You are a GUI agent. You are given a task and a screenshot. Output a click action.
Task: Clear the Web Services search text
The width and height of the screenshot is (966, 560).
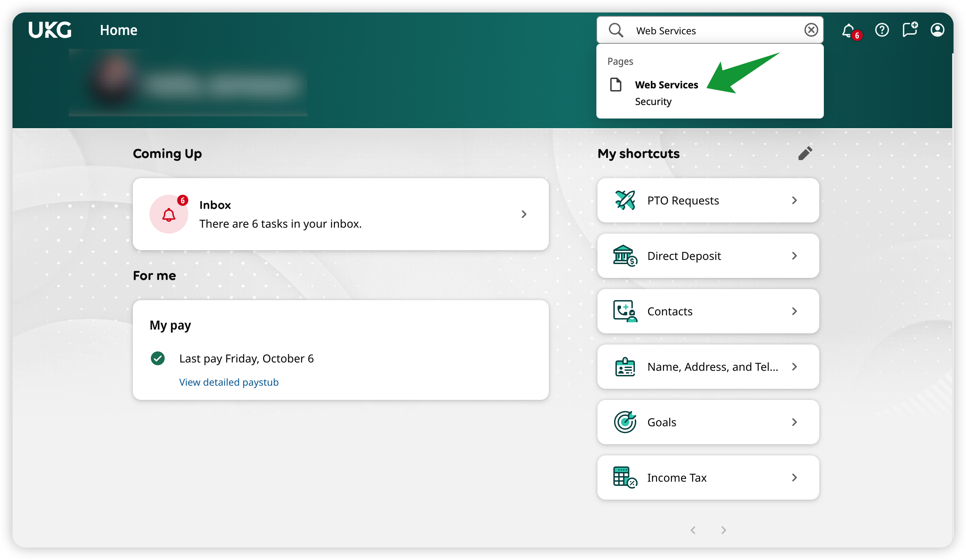811,30
